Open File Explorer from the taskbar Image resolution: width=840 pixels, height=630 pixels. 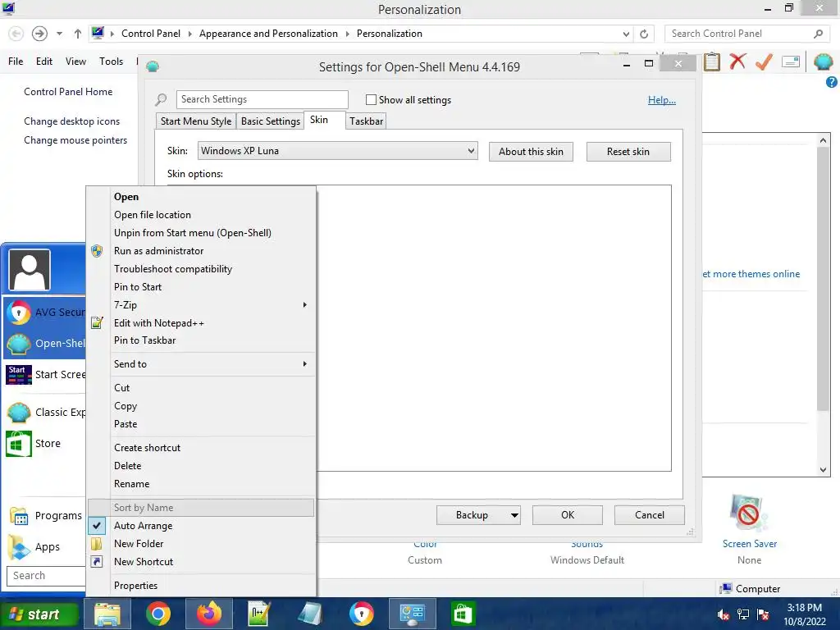(x=107, y=614)
